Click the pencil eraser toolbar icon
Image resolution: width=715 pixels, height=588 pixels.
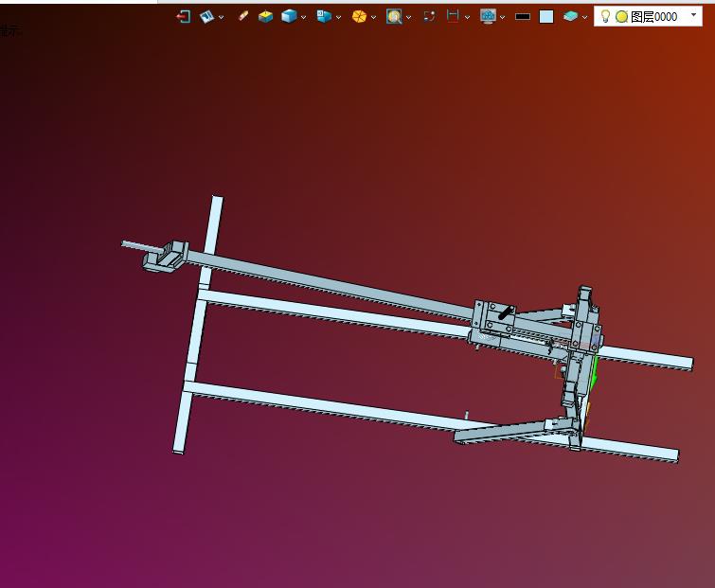(243, 16)
